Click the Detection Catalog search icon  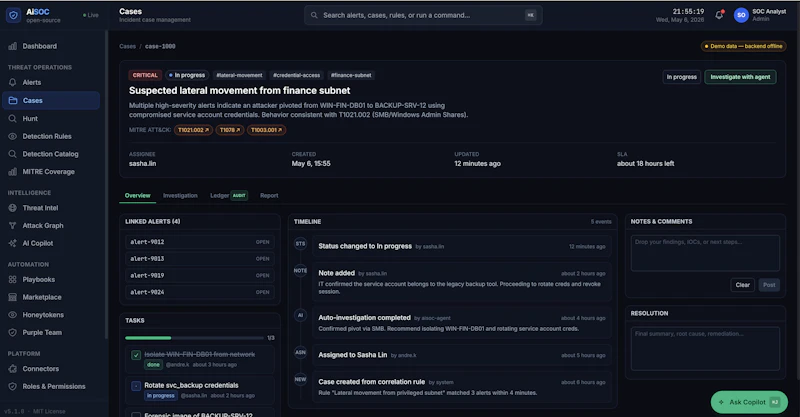click(x=13, y=154)
